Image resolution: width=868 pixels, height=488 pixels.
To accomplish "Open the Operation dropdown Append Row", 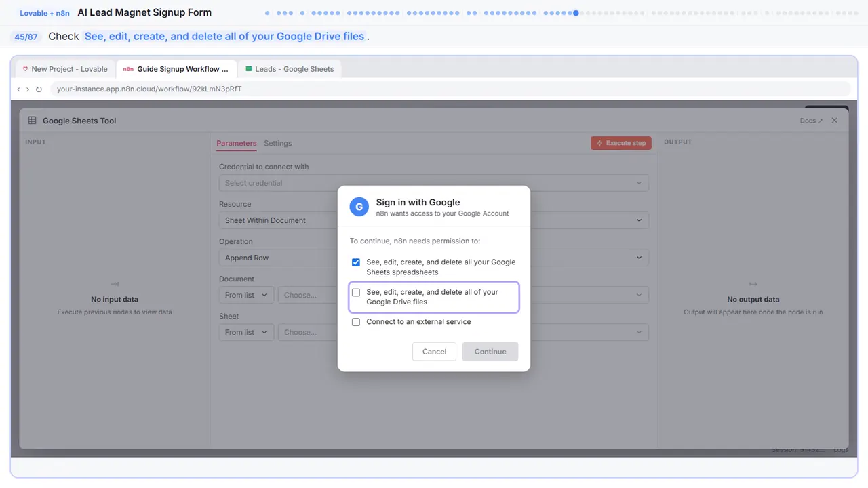I will click(x=434, y=258).
